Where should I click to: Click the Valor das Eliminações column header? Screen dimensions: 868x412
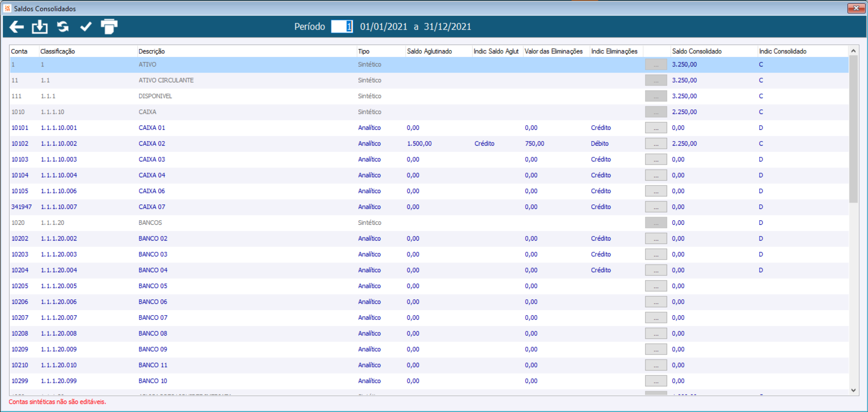tap(554, 51)
